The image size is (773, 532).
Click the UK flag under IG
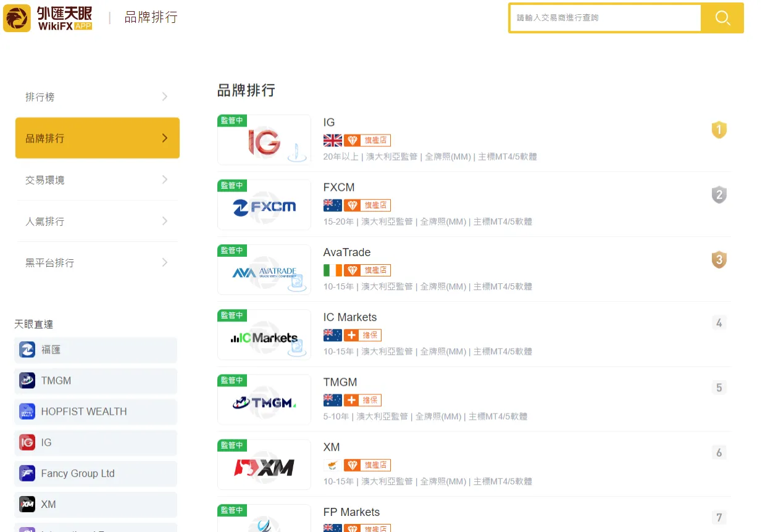(x=332, y=140)
